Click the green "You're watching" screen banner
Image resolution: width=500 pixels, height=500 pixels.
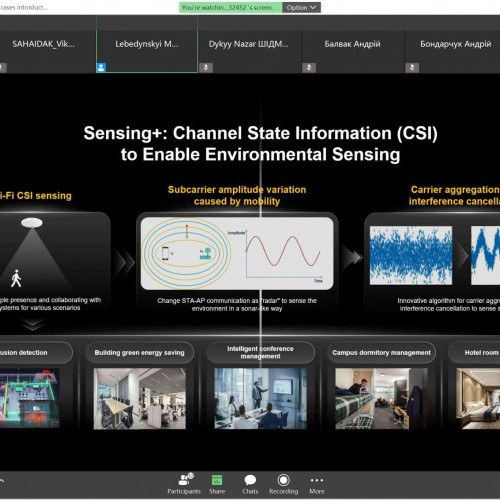231,7
